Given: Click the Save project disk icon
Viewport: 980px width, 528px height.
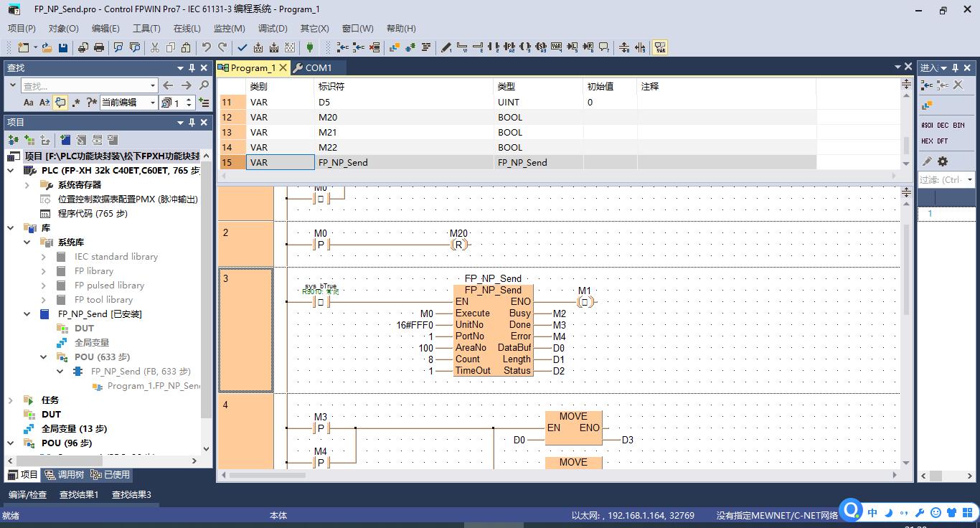Looking at the screenshot, I should [x=63, y=47].
